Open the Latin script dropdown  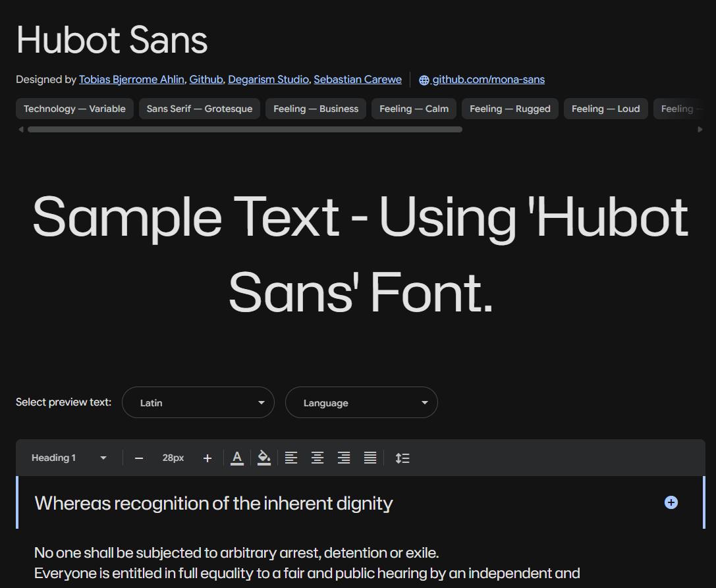(x=198, y=402)
